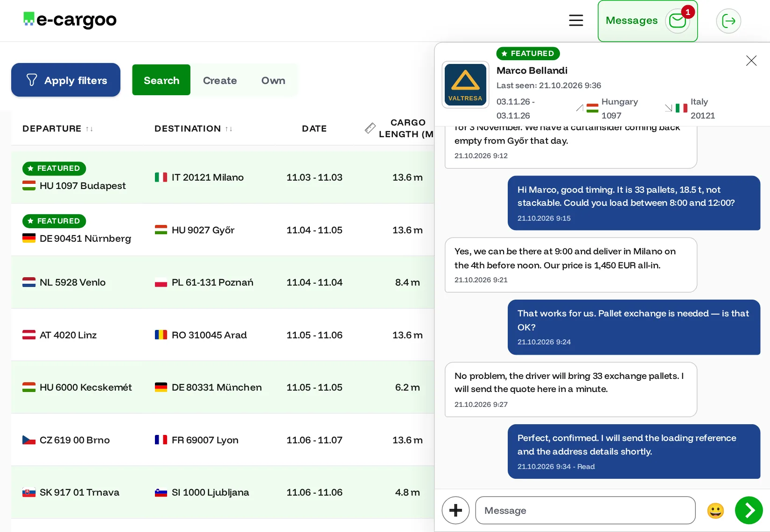This screenshot has height=532, width=770.
Task: Click PL 61-131 Poznań destination
Action: (204, 282)
